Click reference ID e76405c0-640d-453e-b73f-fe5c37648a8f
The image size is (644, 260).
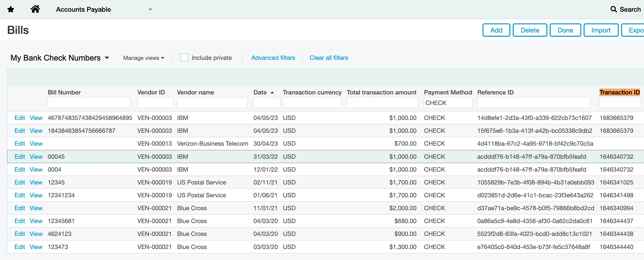(534, 247)
